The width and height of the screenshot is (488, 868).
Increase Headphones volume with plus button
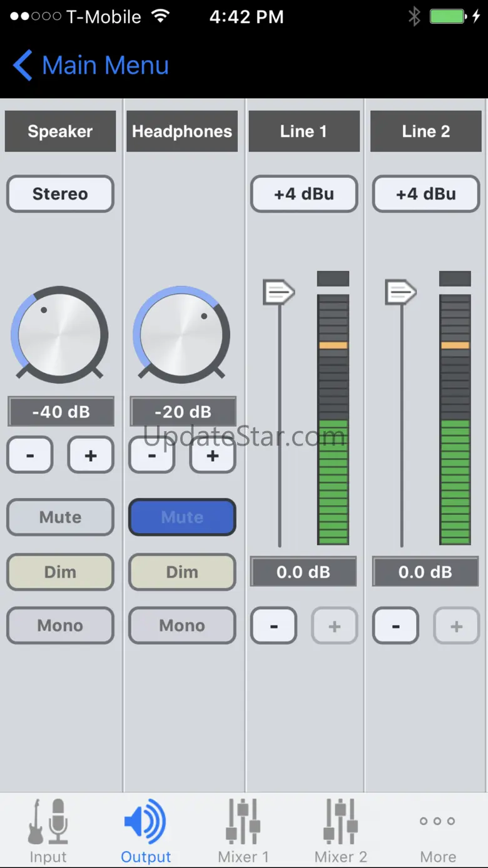tap(213, 455)
